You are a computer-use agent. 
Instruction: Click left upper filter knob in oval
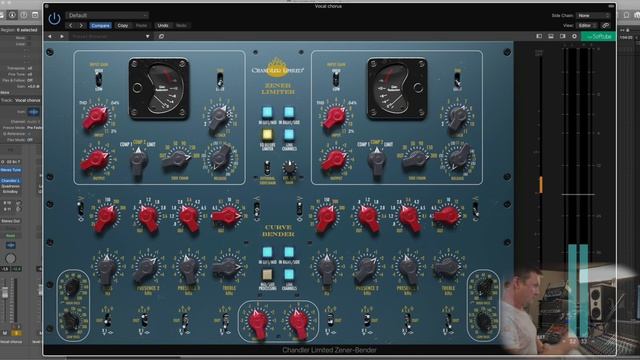[x=73, y=287]
